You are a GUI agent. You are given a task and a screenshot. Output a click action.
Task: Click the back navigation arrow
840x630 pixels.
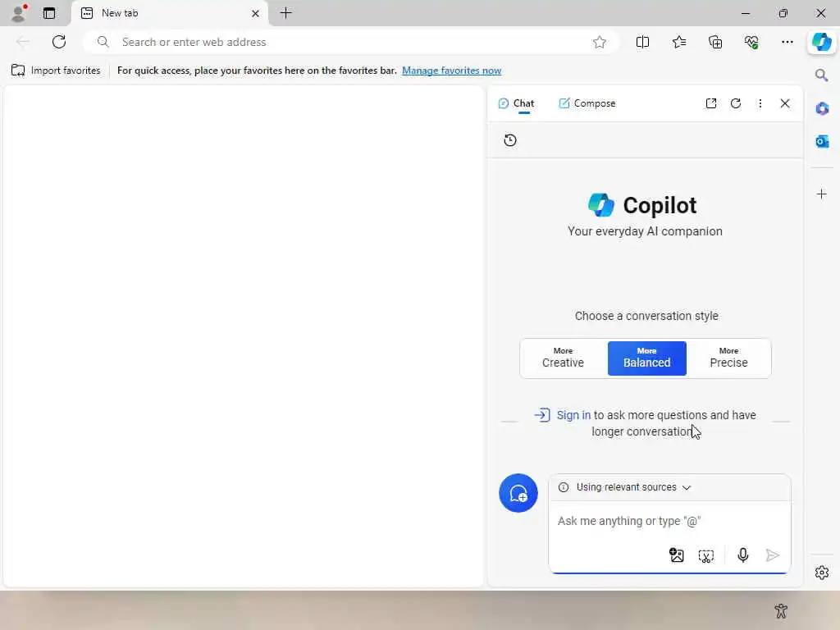(x=23, y=42)
